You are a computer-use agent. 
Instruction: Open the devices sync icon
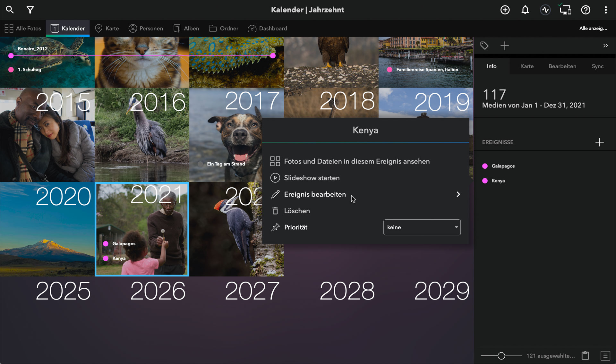(x=565, y=10)
